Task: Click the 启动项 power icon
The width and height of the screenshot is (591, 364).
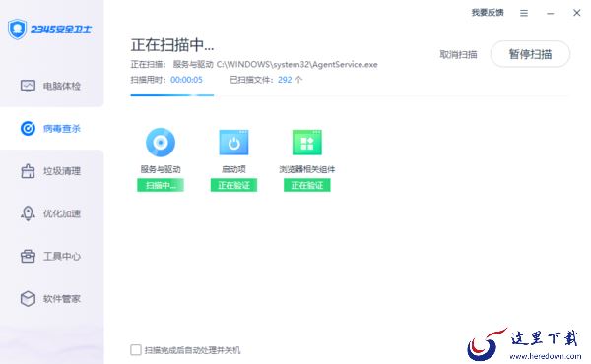Action: tap(233, 143)
